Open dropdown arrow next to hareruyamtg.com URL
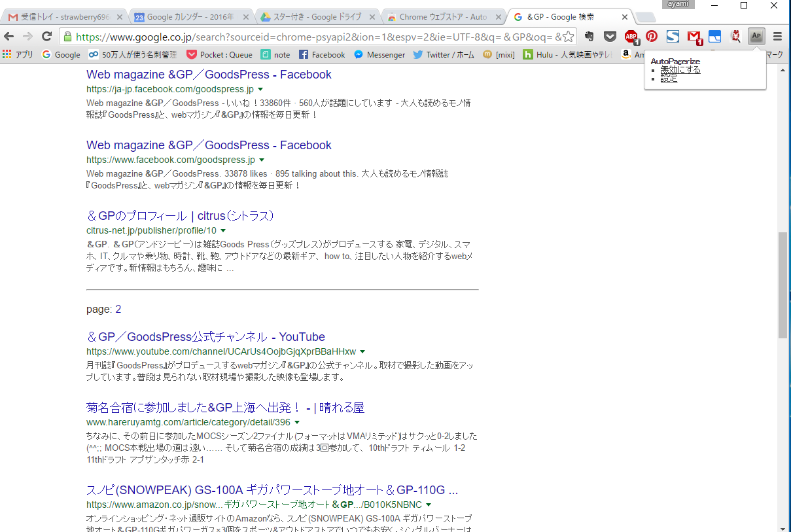 [297, 423]
